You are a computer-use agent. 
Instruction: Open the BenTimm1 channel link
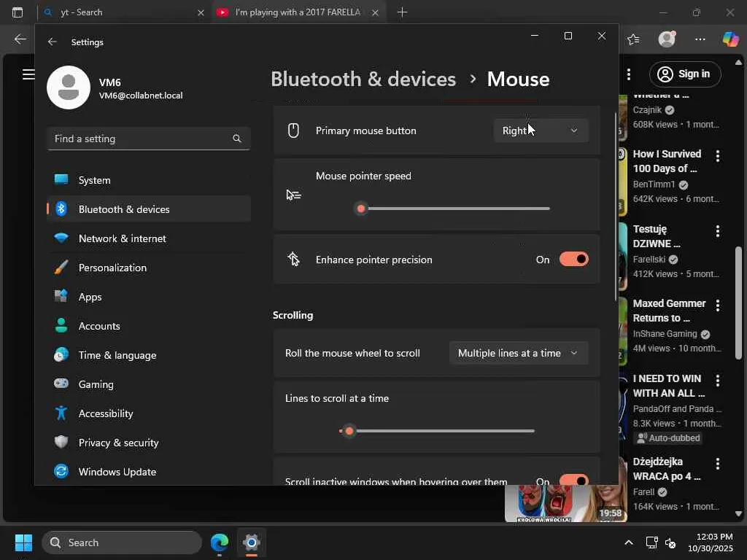coord(654,184)
